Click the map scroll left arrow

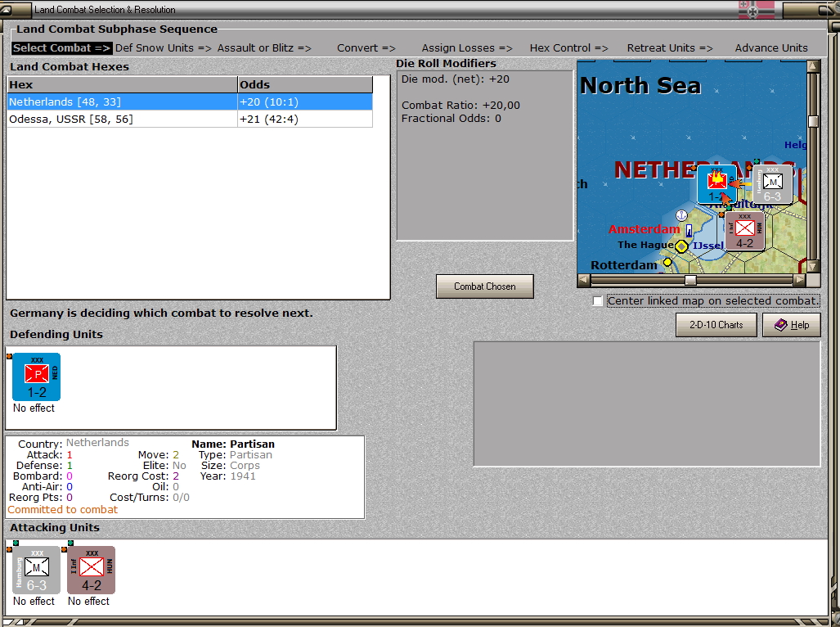pyautogui.click(x=583, y=280)
